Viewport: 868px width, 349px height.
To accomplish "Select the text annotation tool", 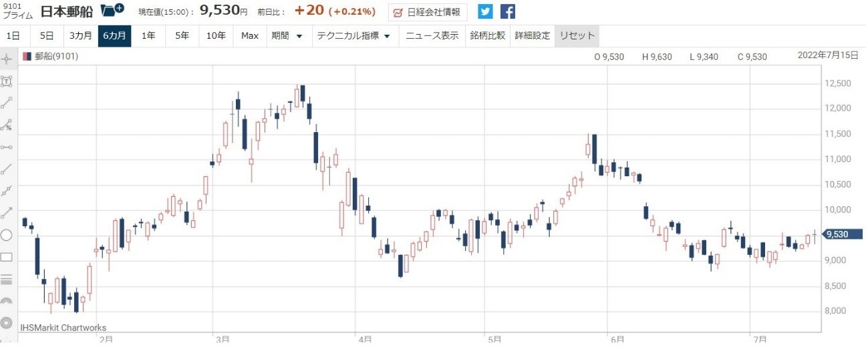I will (x=7, y=81).
